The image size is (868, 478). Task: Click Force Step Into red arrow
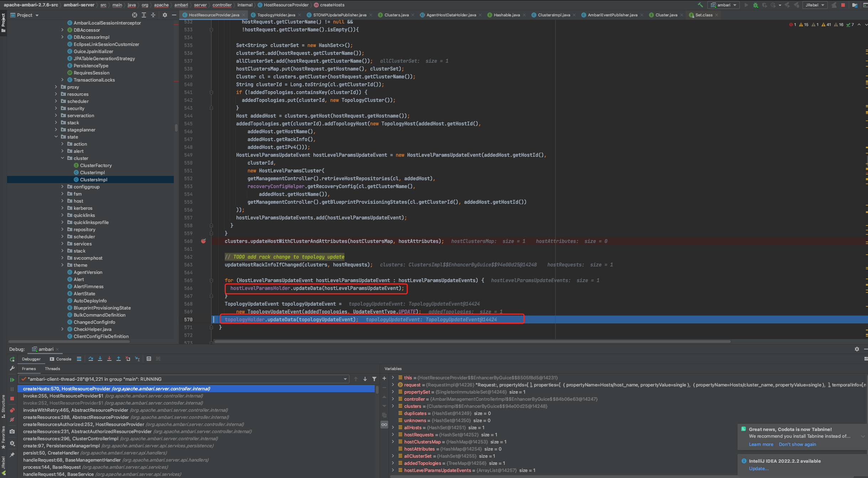point(109,359)
